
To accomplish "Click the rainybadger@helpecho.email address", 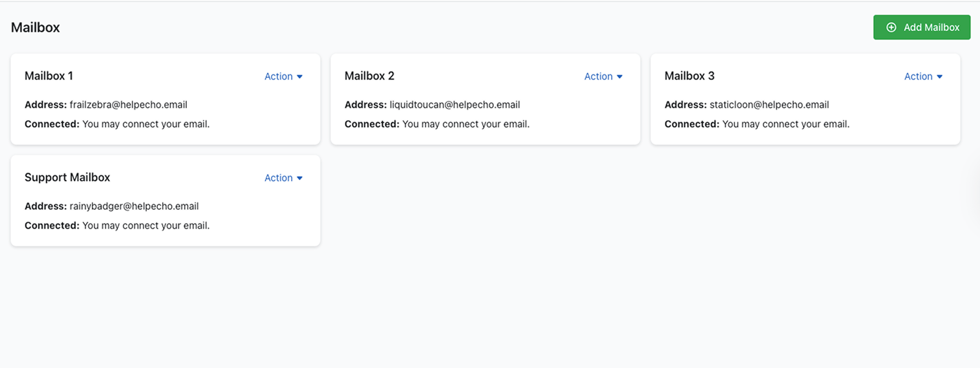I will click(134, 206).
